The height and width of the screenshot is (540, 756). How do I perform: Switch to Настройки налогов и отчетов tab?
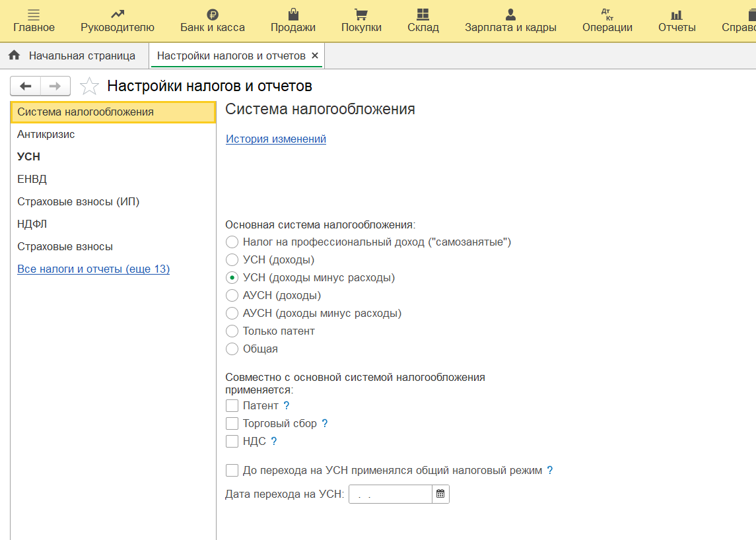231,56
